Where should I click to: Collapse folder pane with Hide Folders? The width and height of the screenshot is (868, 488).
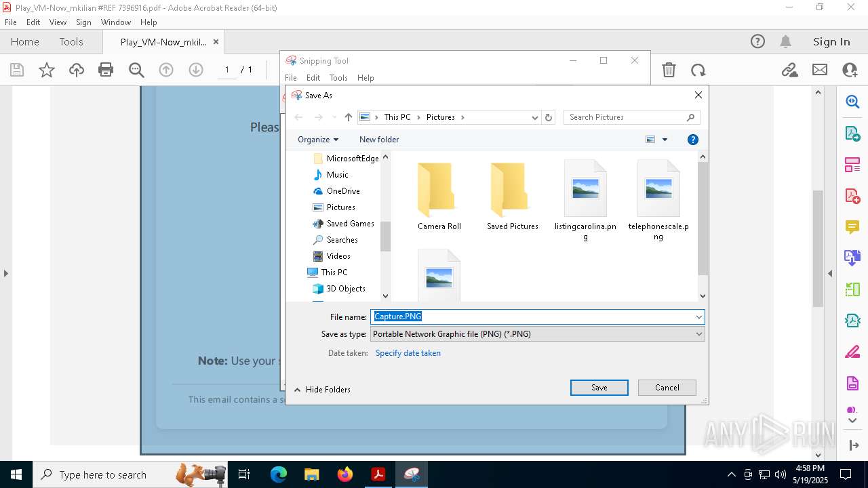click(322, 390)
